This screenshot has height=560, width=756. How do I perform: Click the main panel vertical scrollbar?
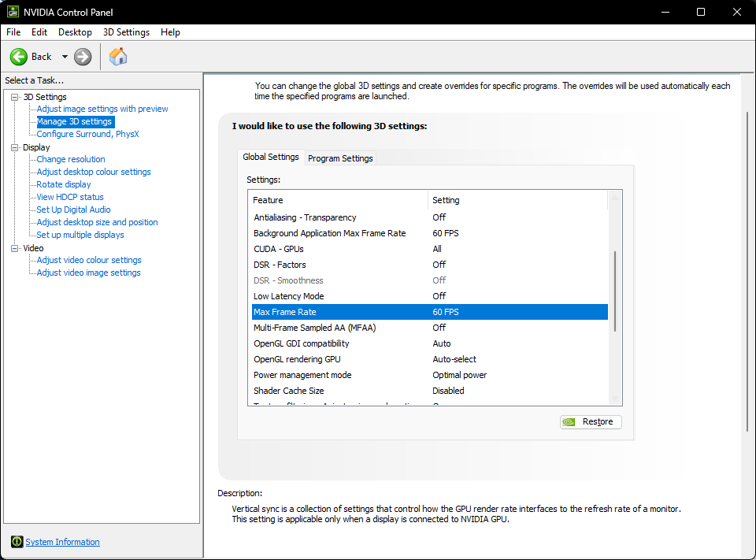pyautogui.click(x=748, y=272)
